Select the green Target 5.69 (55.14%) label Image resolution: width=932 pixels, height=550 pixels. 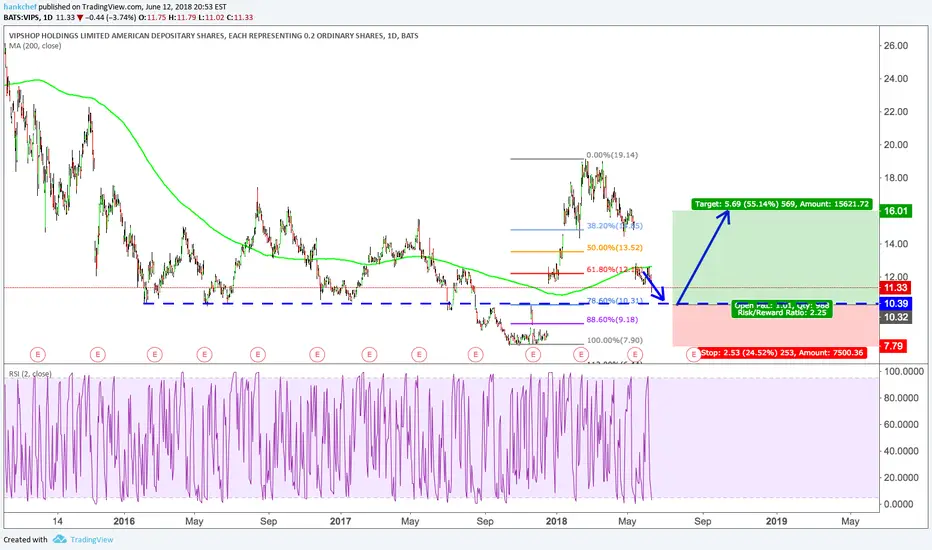782,204
